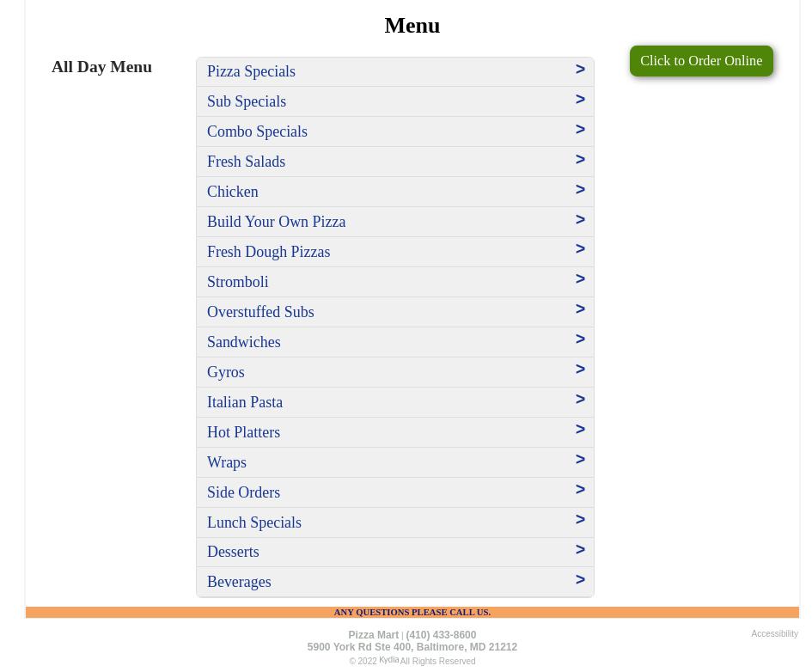Open the Accessibility link in footer

pyautogui.click(x=774, y=634)
